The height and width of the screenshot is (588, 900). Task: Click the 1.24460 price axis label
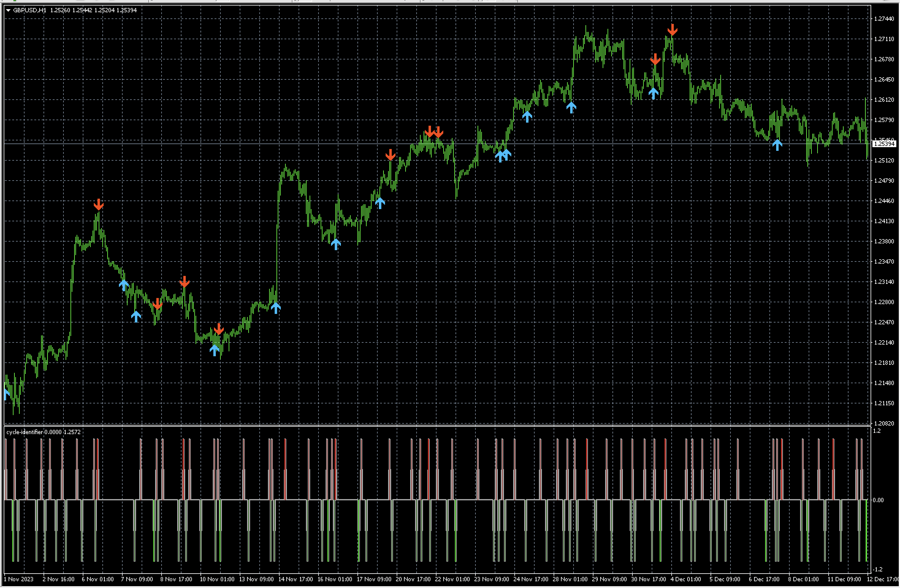(x=884, y=201)
